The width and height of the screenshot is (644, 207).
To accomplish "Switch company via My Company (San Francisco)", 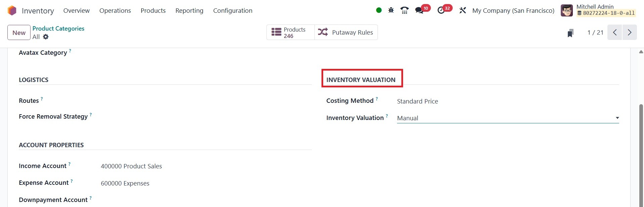I will click(513, 11).
